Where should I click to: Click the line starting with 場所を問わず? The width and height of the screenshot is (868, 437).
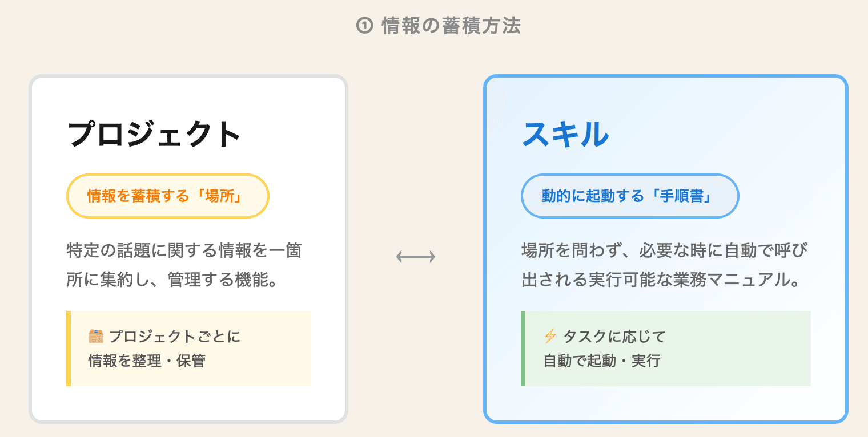[x=665, y=250]
